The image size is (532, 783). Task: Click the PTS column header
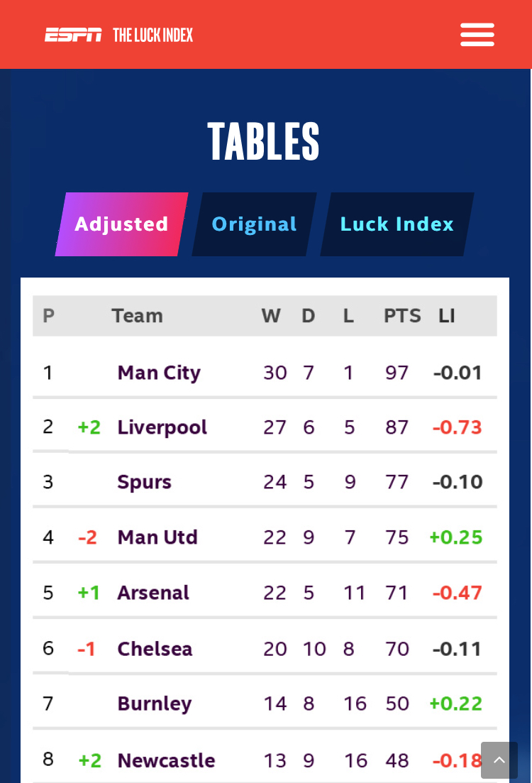click(402, 316)
